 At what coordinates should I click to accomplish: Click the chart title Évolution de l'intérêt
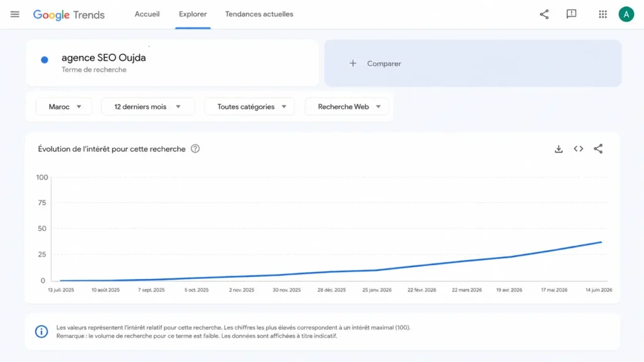[112, 149]
